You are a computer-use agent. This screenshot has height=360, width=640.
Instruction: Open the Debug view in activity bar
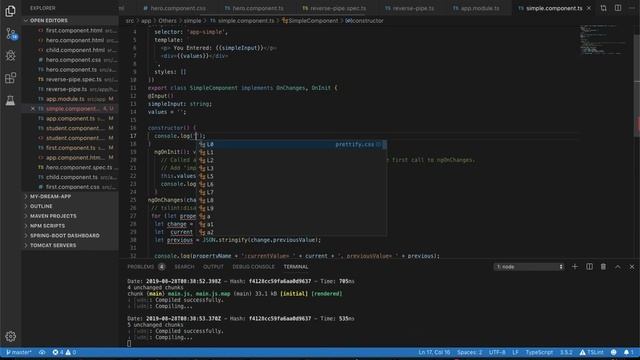[x=10, y=56]
